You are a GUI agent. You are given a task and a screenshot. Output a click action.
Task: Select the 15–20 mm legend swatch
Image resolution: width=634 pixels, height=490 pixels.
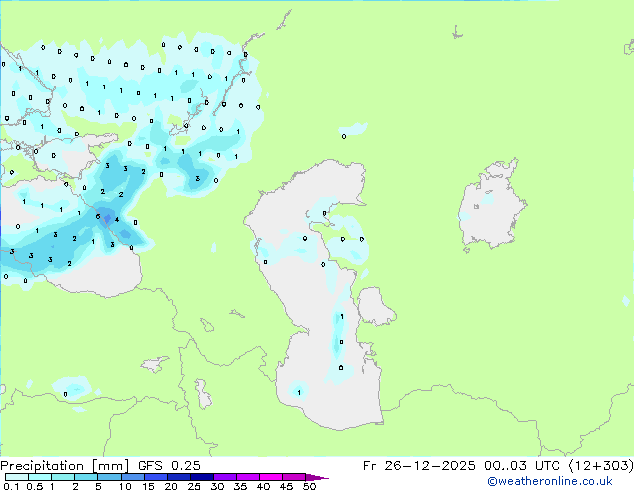[155, 477]
